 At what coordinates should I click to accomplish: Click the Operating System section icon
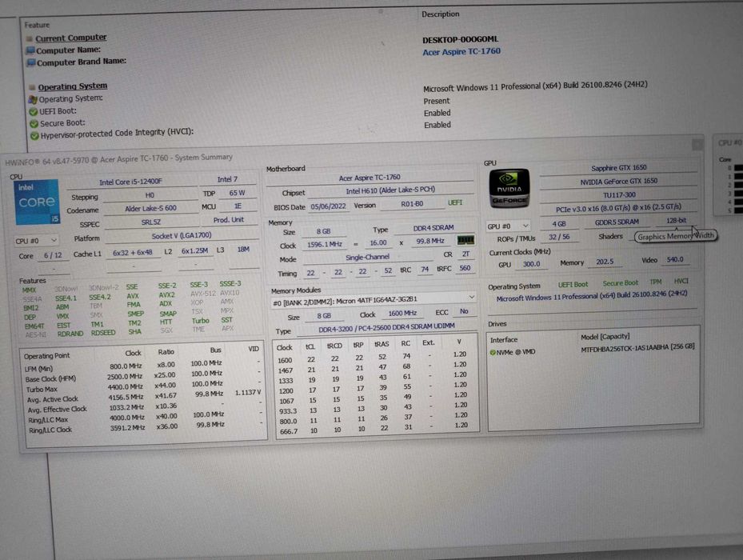(32, 87)
